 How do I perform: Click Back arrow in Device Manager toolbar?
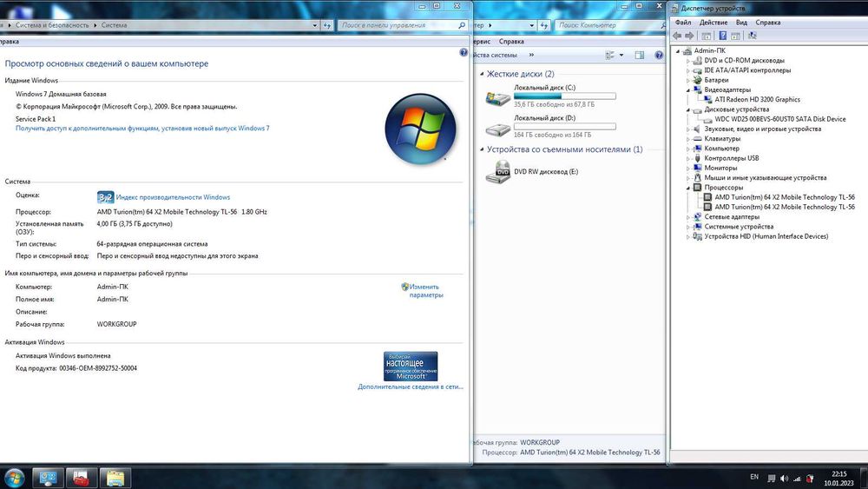[677, 36]
